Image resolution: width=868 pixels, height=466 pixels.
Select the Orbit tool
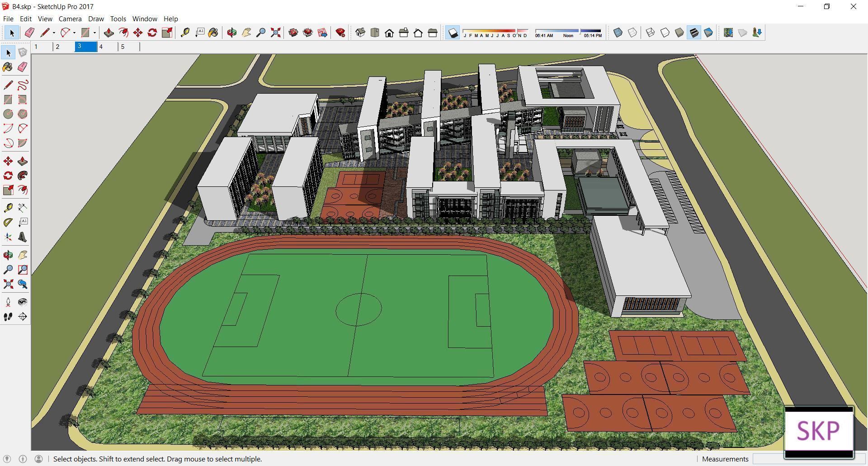click(x=232, y=32)
